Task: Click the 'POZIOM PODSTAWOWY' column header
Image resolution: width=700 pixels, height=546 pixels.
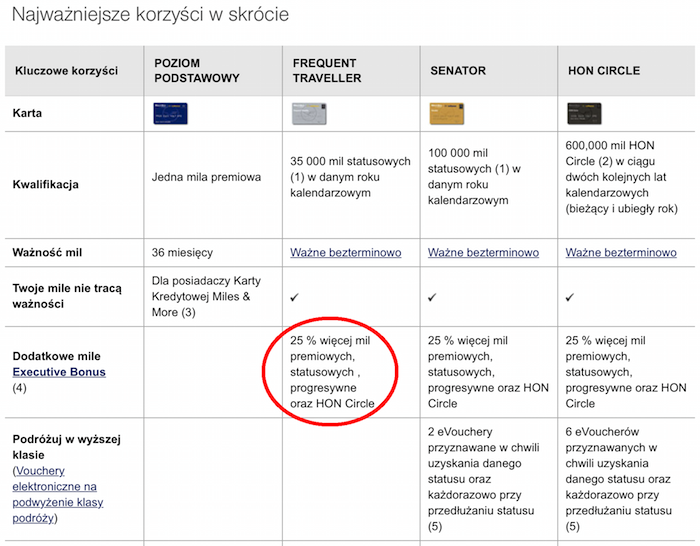Action: (x=197, y=71)
